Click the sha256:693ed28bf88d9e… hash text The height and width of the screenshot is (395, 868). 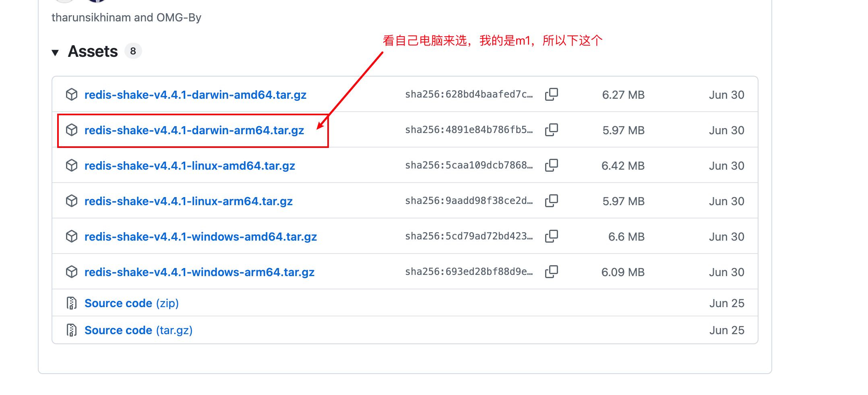469,272
